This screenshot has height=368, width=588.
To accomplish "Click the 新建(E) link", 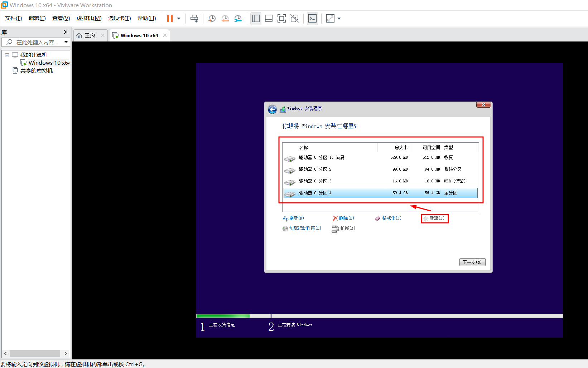I will tap(434, 218).
